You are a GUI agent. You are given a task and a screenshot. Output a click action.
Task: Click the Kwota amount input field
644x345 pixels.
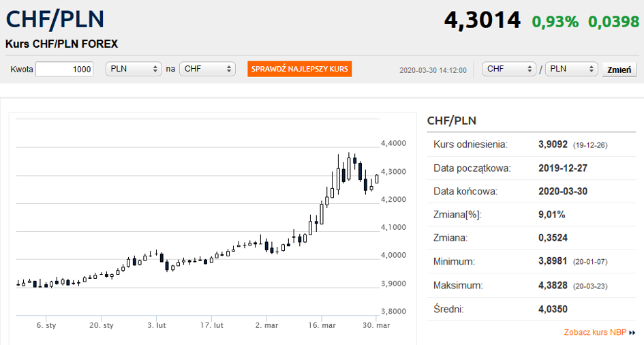pyautogui.click(x=65, y=69)
